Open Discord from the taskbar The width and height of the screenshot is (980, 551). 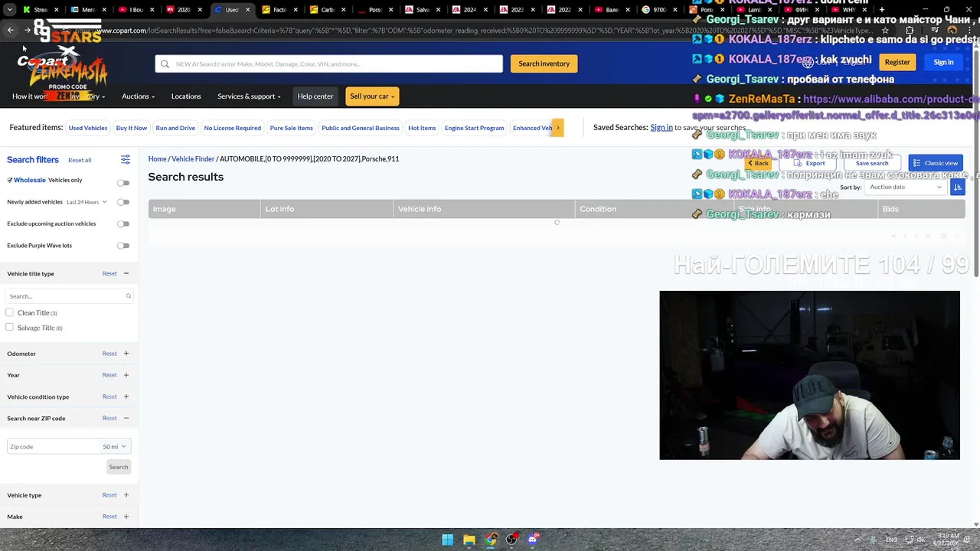click(533, 540)
